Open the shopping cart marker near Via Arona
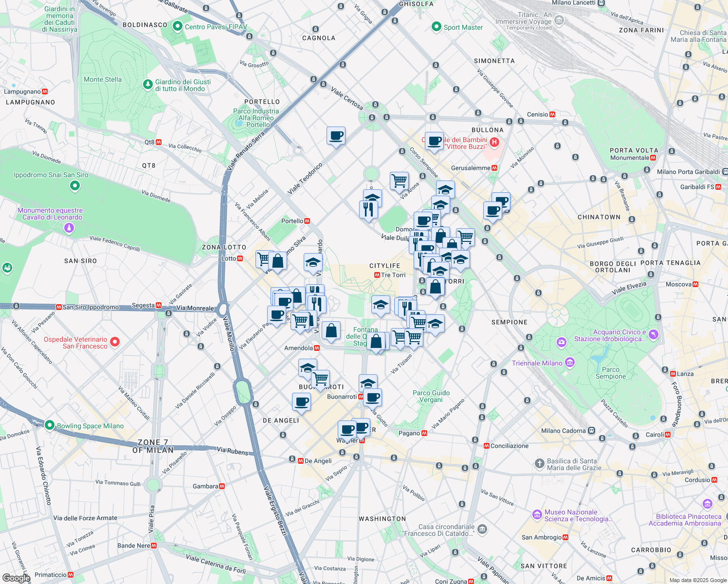The image size is (728, 584). tap(399, 181)
